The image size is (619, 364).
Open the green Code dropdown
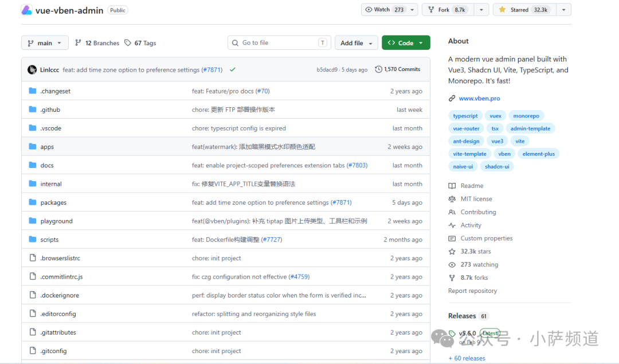(x=406, y=42)
